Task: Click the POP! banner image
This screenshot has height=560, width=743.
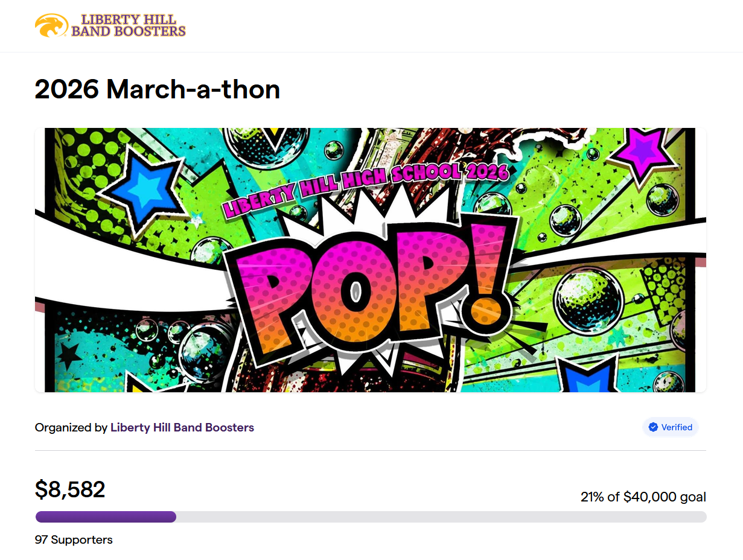Action: (371, 260)
